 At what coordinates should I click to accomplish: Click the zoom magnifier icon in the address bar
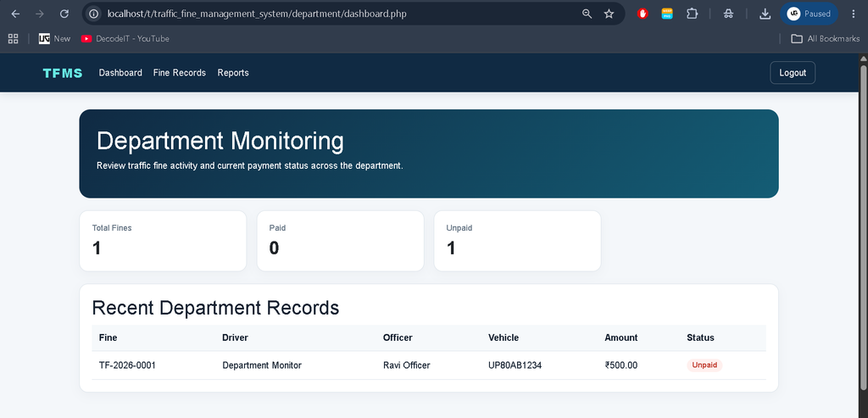[587, 14]
